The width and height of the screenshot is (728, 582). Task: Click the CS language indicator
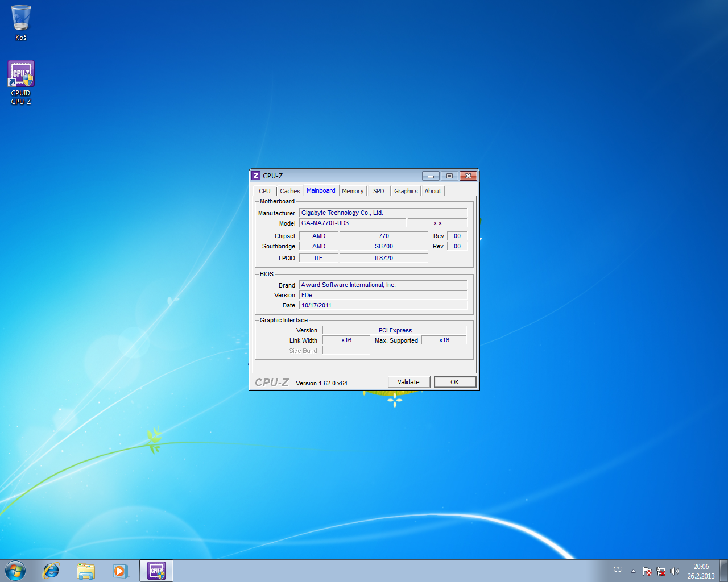click(x=618, y=569)
